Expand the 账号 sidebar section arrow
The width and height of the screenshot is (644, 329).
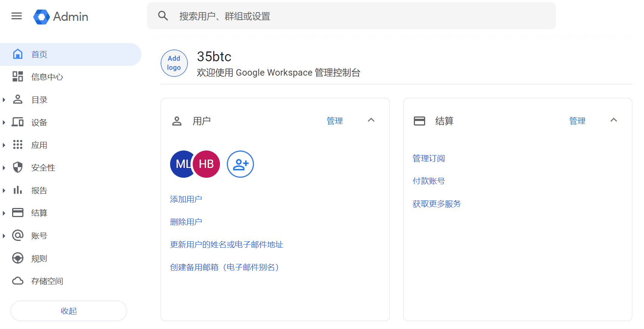[x=4, y=236]
